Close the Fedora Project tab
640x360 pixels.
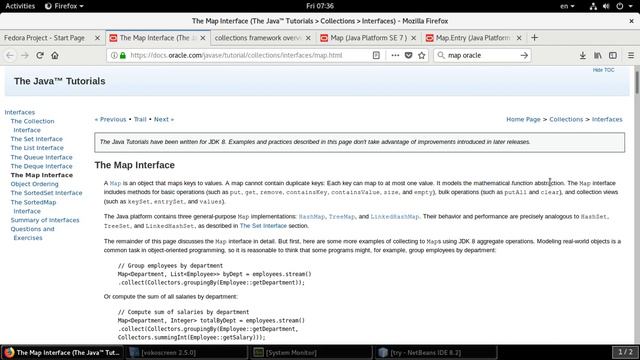pos(97,38)
